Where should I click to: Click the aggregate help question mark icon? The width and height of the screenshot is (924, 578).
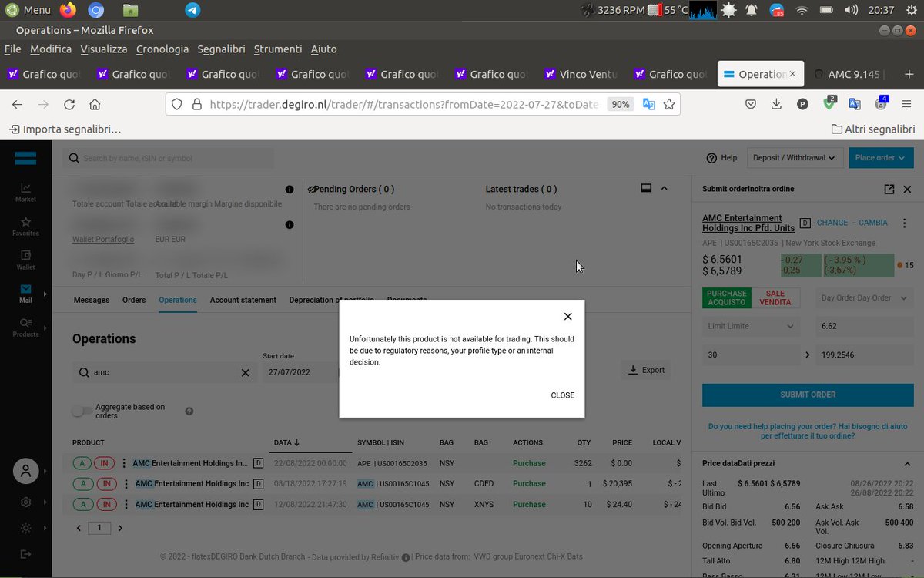[x=189, y=412]
